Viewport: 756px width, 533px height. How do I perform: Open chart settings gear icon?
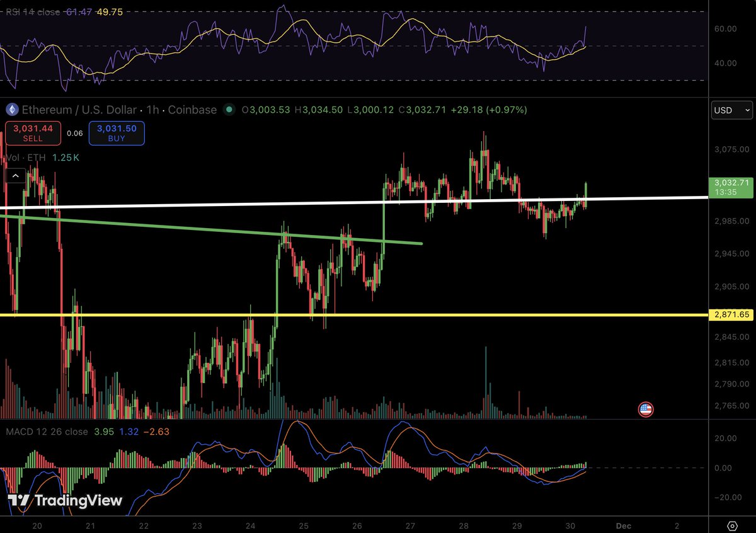[x=731, y=525]
